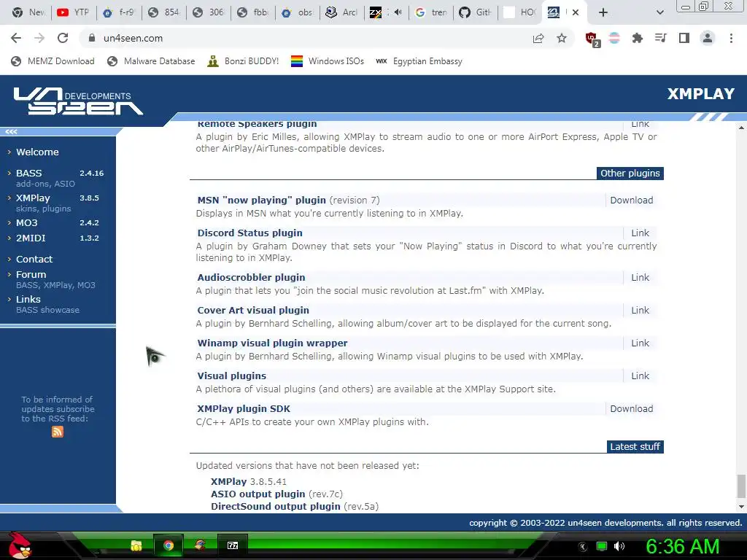Click the taskbar clock 6:36 AM
747x560 pixels.
(682, 546)
